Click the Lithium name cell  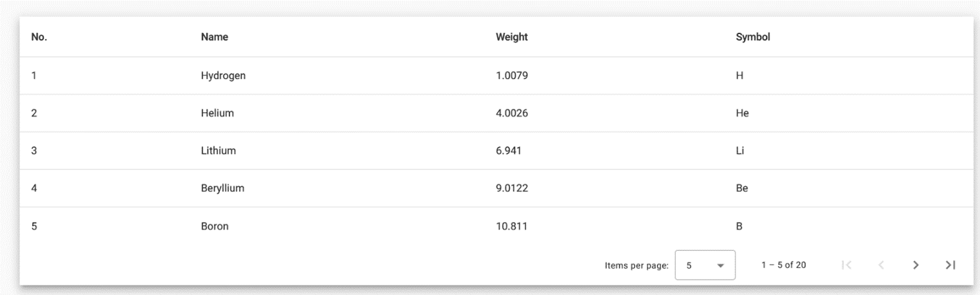tap(219, 151)
